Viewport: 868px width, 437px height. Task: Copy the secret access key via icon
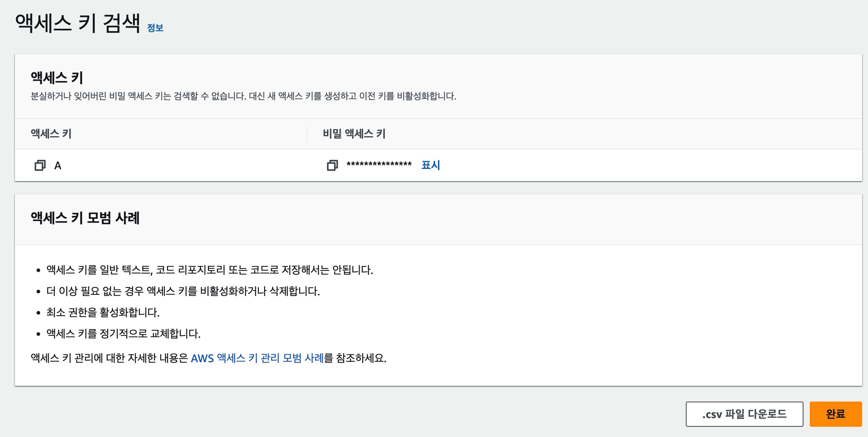(332, 165)
